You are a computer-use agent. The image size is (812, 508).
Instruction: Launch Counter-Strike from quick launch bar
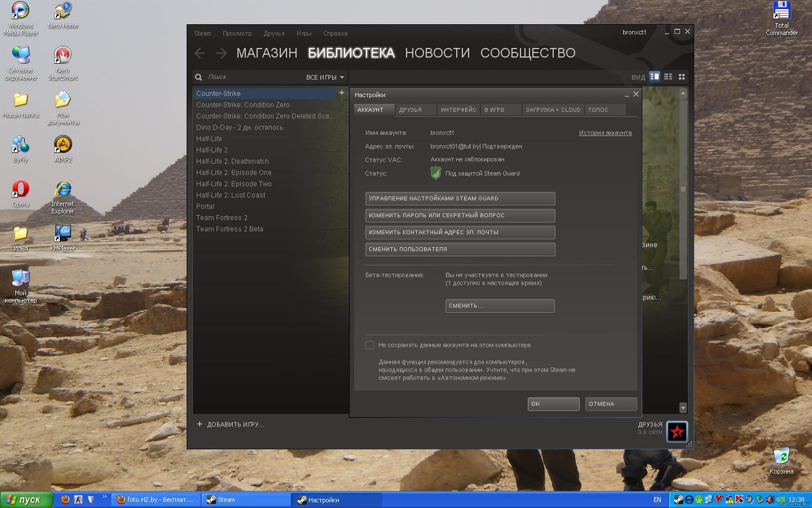tap(78, 500)
